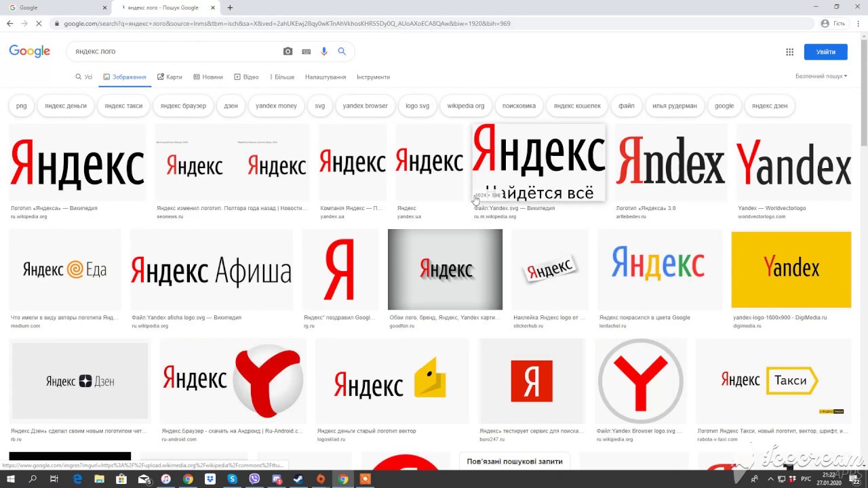Open File Explorer from taskbar
The height and width of the screenshot is (488, 868).
(100, 479)
